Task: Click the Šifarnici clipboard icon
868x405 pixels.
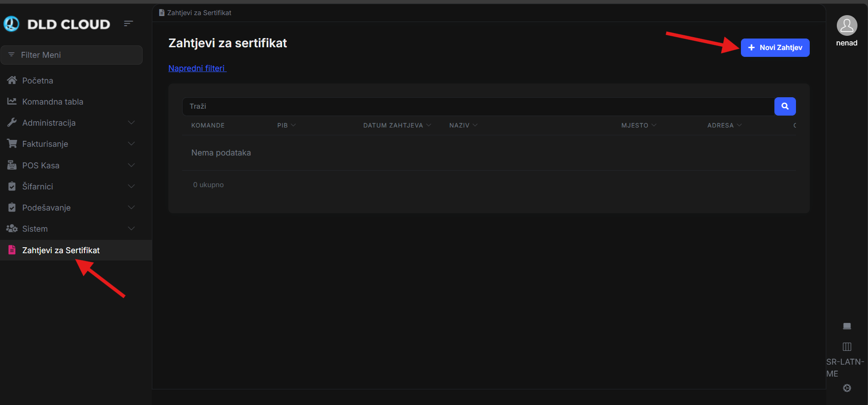Action: (x=12, y=186)
